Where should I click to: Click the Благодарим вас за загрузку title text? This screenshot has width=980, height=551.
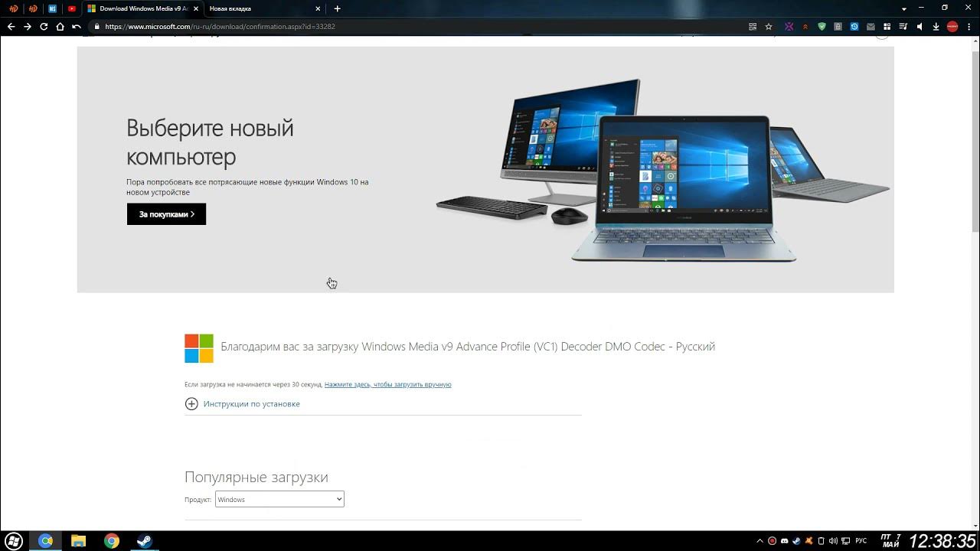pos(468,347)
